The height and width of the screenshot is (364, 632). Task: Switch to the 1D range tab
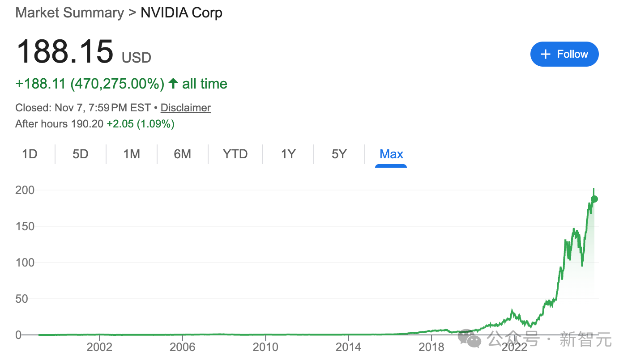click(x=30, y=154)
